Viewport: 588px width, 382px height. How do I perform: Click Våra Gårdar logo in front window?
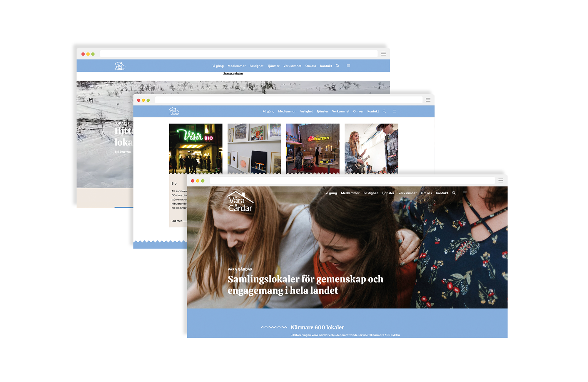[240, 201]
